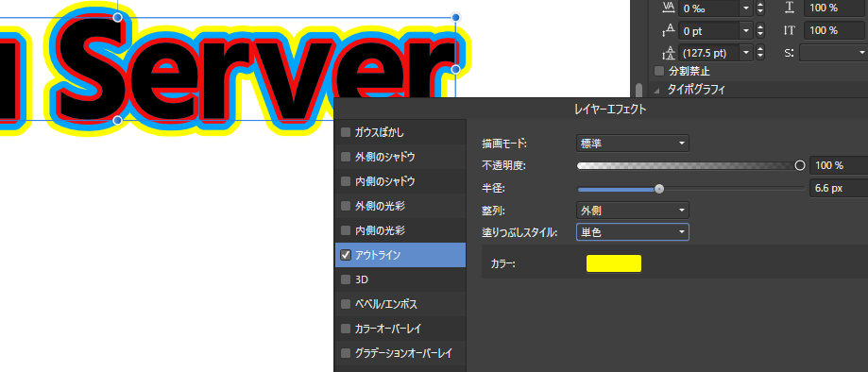Viewport: 868px width, 372px height.
Task: Enable the ガウスぼかし effect checkbox
Action: tap(346, 132)
